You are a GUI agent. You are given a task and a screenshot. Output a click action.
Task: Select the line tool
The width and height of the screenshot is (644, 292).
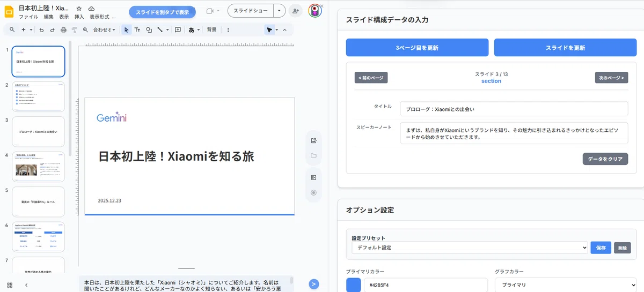(x=159, y=30)
